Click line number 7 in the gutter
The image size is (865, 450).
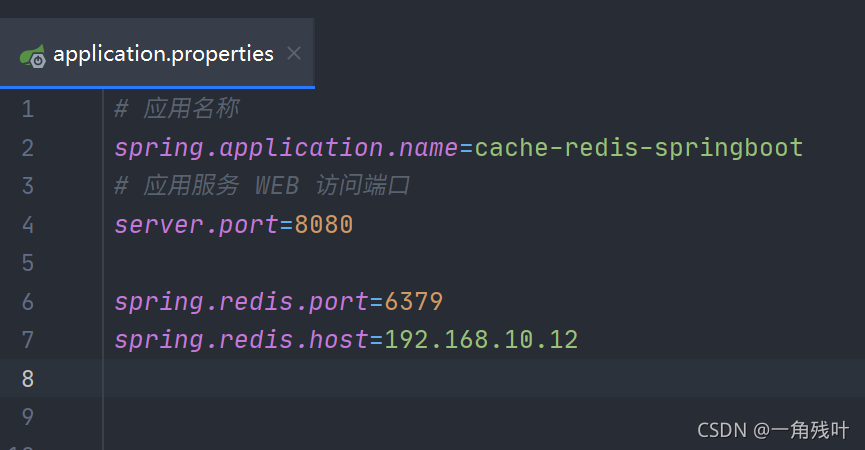coord(28,340)
